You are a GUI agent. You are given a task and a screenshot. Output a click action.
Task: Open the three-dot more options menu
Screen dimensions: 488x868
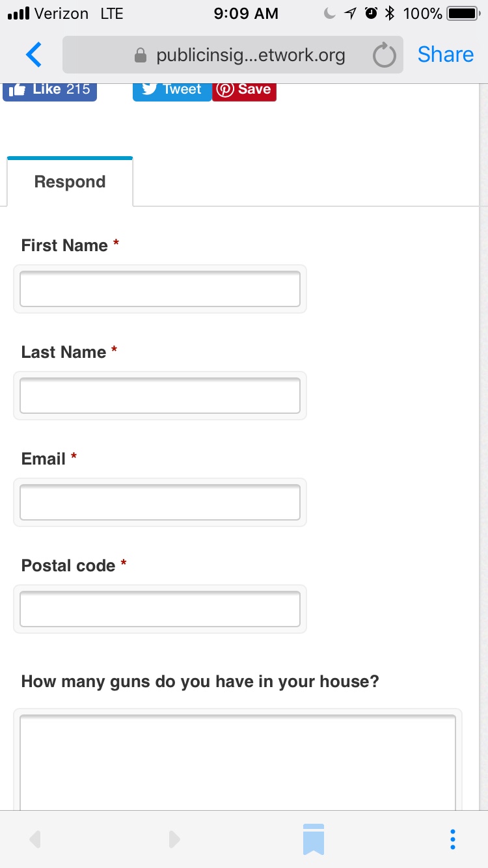[453, 839]
